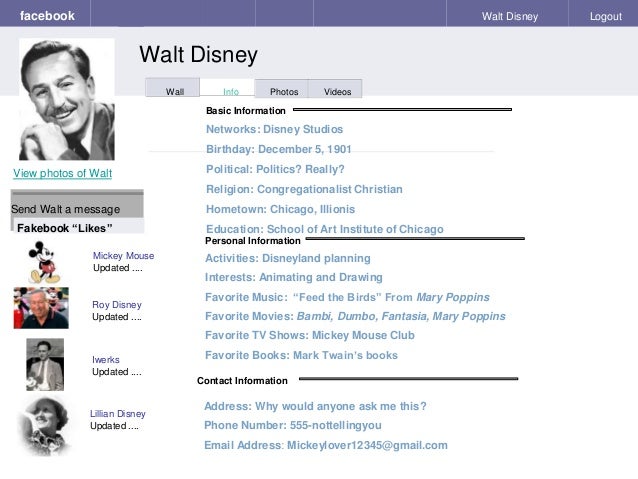Viewport: 638px width, 479px height.
Task: Click the facebook logo in header
Action: pos(47,15)
